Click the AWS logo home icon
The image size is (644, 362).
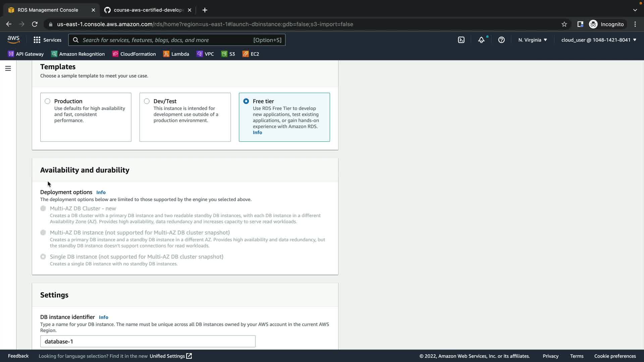(x=13, y=40)
